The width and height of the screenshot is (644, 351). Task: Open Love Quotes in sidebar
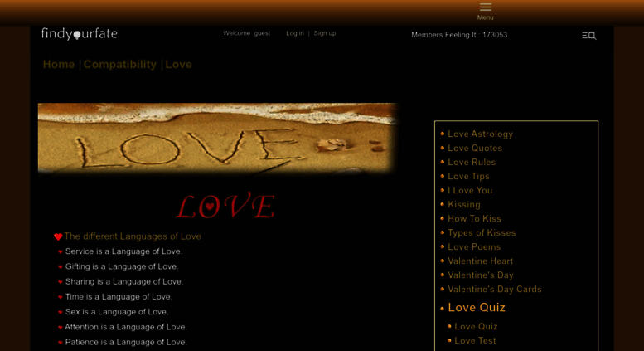point(475,148)
